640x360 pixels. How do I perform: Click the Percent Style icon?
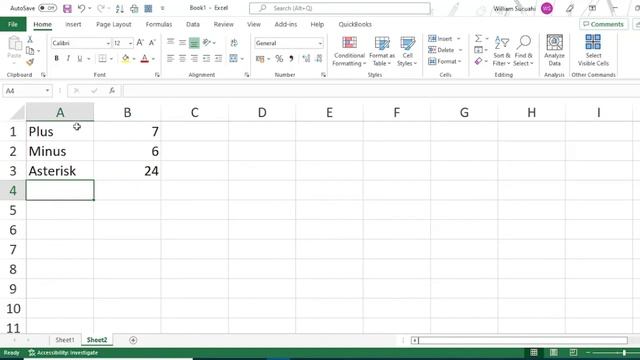tap(279, 59)
